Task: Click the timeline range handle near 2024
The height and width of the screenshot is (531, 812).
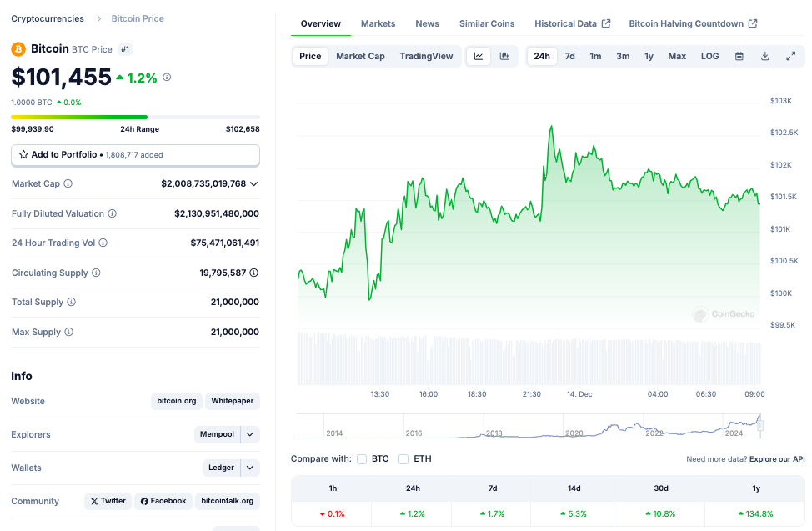Action: (760, 426)
